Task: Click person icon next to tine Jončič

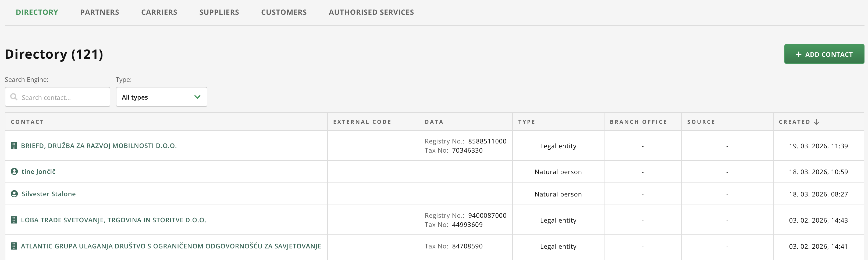Action: 14,172
